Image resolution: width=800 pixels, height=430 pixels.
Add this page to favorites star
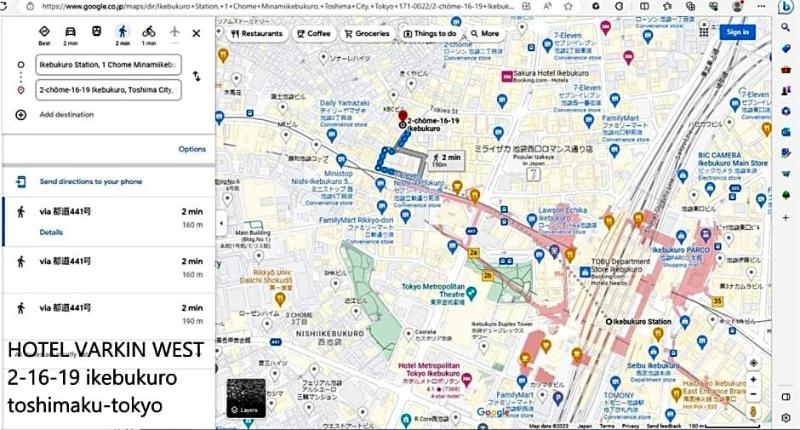[x=568, y=7]
